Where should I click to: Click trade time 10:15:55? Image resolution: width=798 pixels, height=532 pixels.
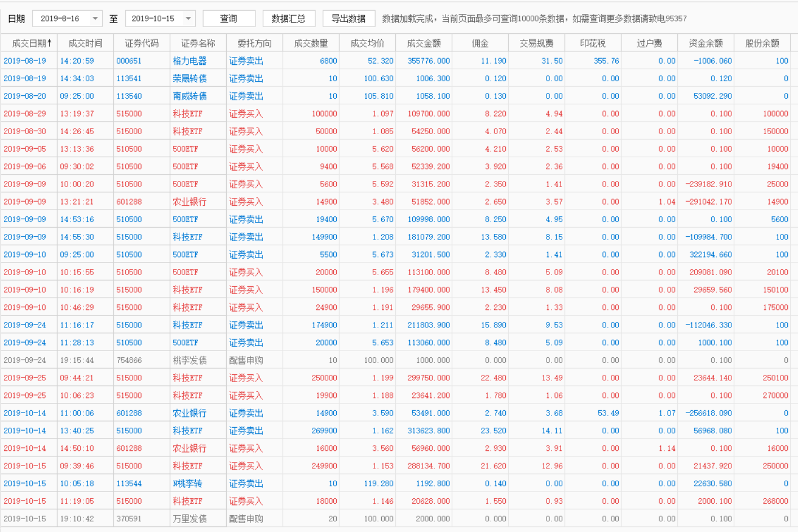(77, 272)
